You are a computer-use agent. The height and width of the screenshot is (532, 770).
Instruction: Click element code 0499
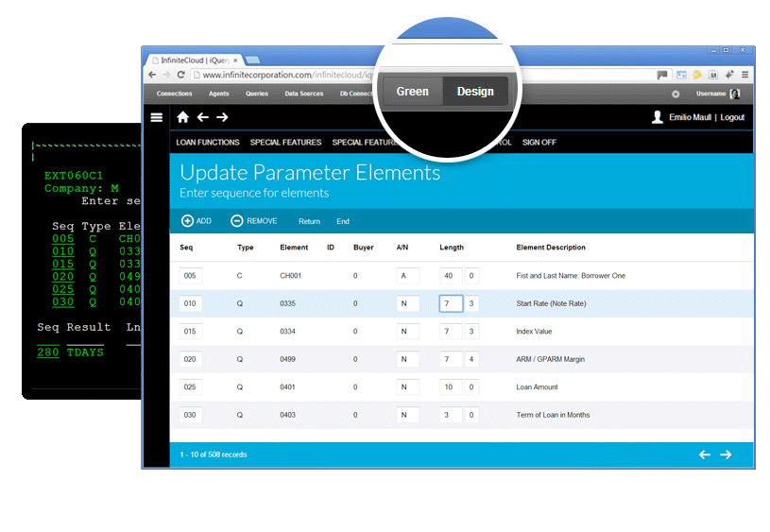coord(288,359)
